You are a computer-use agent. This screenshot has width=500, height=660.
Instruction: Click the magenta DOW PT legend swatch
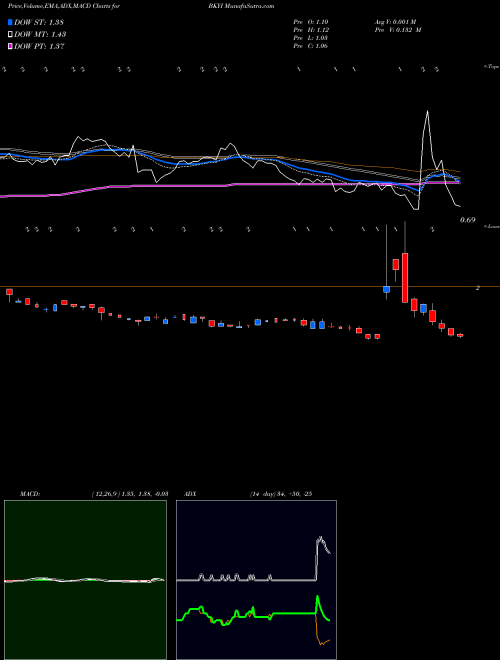tap(10, 47)
